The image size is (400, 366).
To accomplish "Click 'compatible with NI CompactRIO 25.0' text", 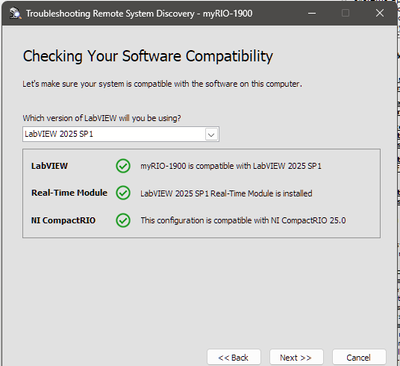I will pos(243,220).
